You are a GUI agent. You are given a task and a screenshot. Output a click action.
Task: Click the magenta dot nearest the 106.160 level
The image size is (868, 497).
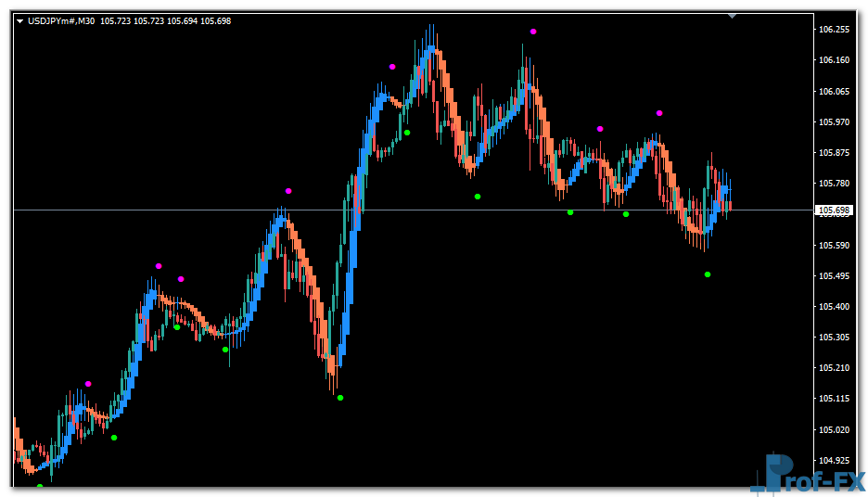[392, 67]
